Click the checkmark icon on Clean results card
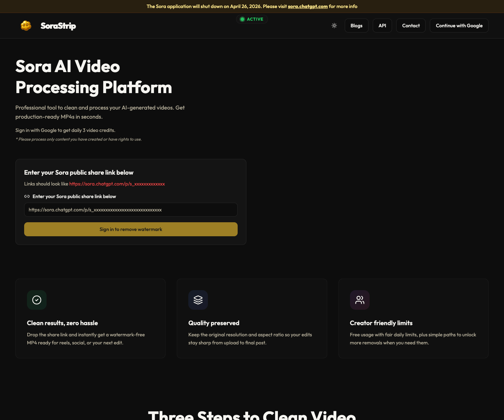Screen dimensions: 504x420 point(37,300)
